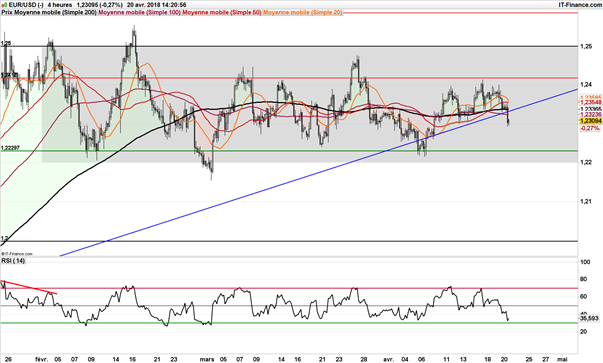Select the Moyenne mobile (Simple 100) legend
Screen dimensions: 603x363
[x=140, y=12]
